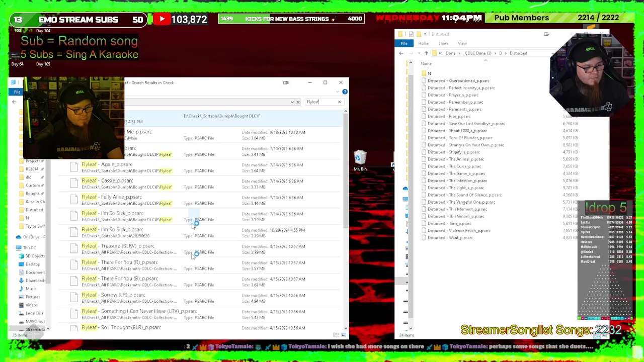
Task: Open Share tab in Disturbed window
Action: pos(443,43)
